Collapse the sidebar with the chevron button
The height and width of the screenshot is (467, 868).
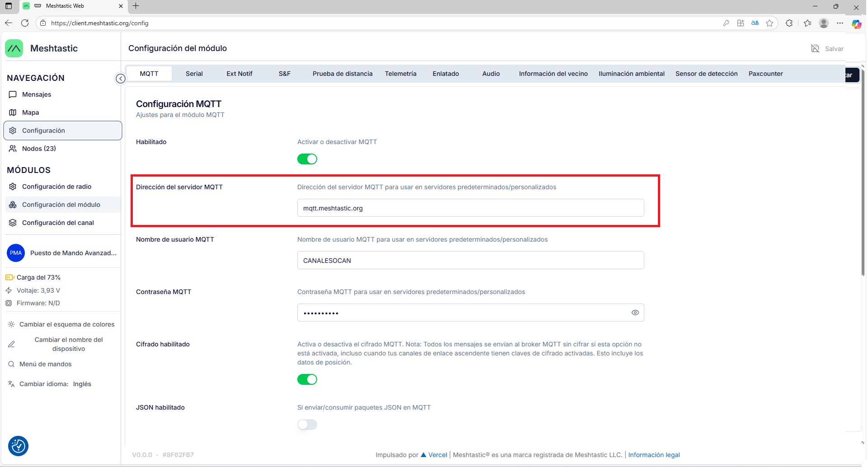(x=121, y=79)
